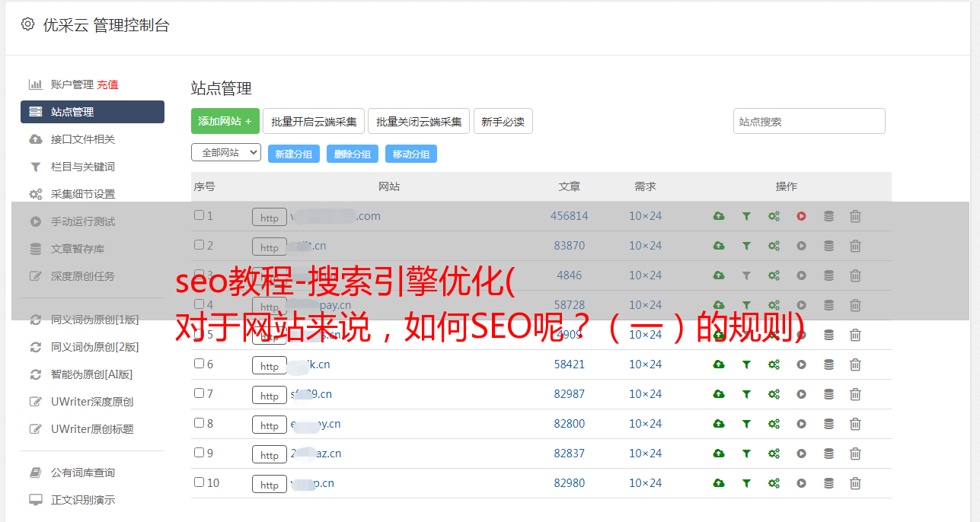Image resolution: width=980 pixels, height=522 pixels.
Task: Click the trash icon in row 5
Action: pos(855,335)
